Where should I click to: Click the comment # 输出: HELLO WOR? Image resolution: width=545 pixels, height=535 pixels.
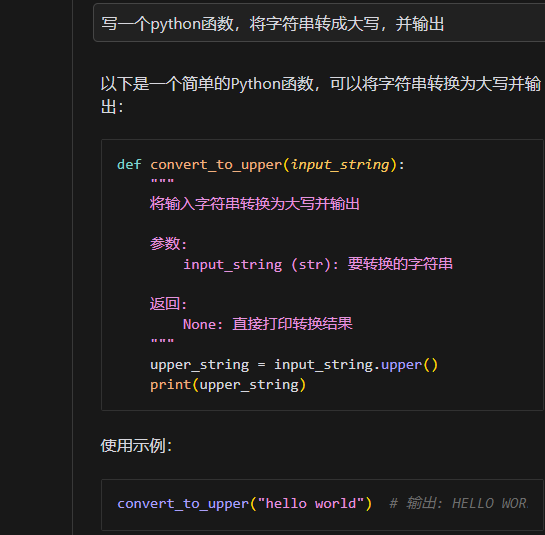tap(458, 503)
